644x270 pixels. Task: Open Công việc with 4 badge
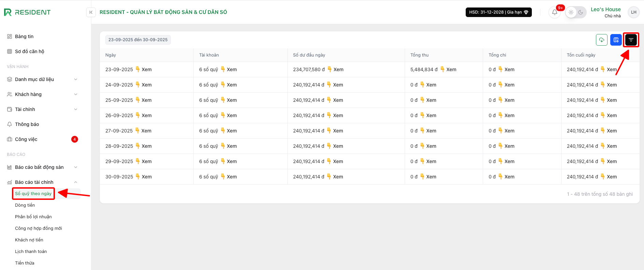pyautogui.click(x=26, y=139)
